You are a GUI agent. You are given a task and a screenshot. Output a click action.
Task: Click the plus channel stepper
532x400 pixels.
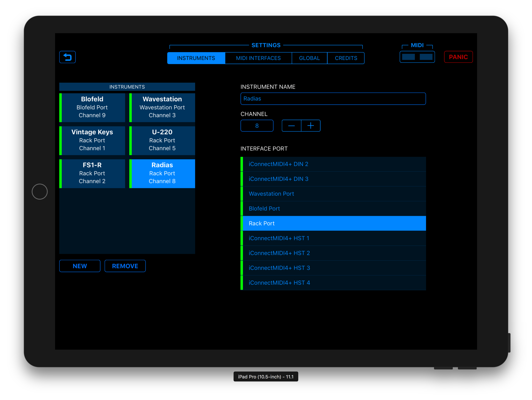click(x=311, y=126)
